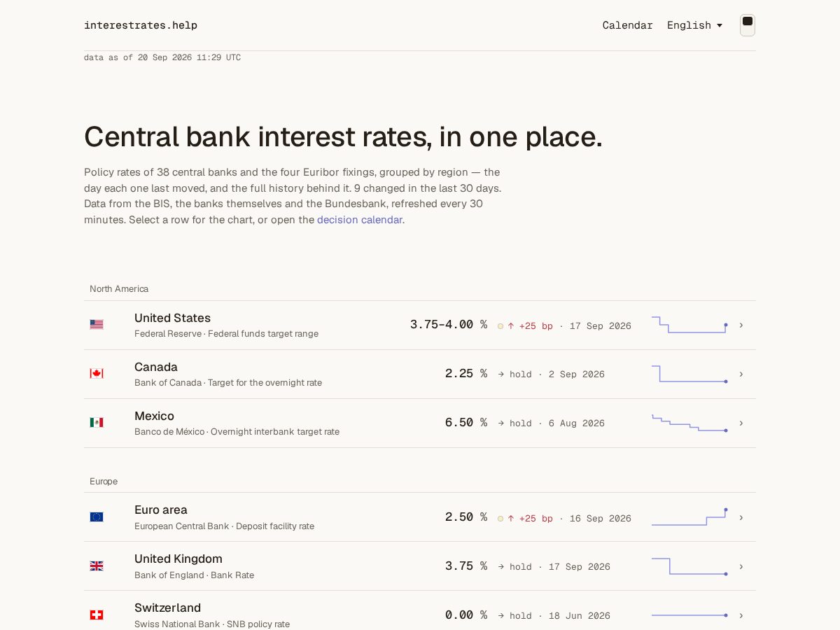Click the 3.75 % Bank Rate value
The width and height of the screenshot is (840, 630).
tap(466, 566)
